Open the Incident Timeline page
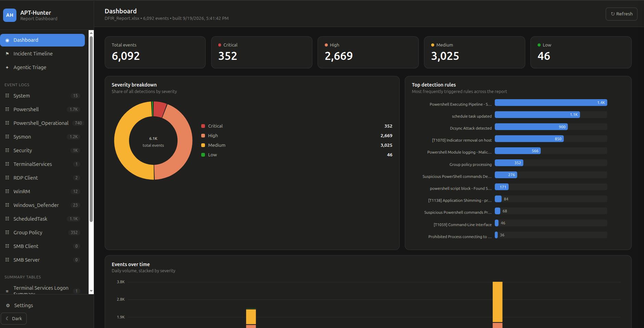 (x=42, y=54)
